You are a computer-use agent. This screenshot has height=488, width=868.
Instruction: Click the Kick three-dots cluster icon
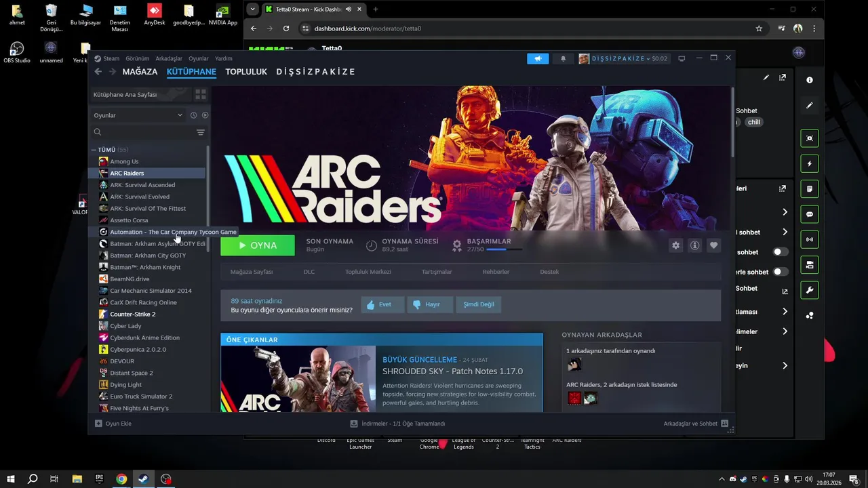[x=810, y=316]
